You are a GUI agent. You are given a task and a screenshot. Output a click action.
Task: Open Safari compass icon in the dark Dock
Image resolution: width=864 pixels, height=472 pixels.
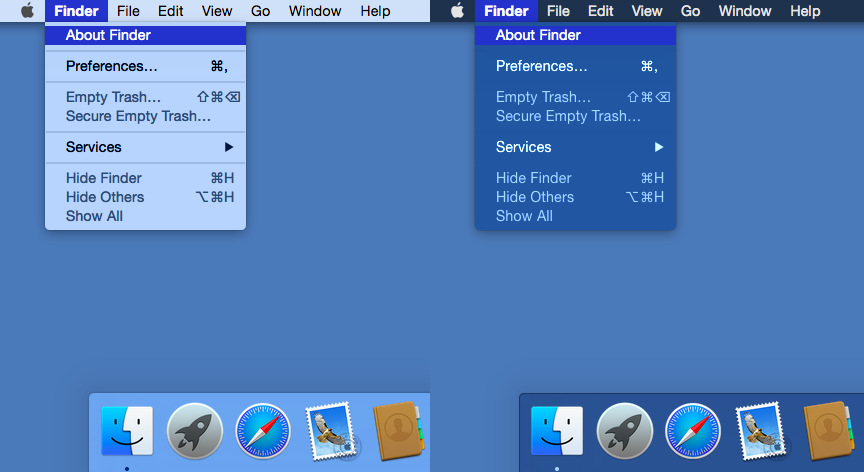tap(693, 431)
